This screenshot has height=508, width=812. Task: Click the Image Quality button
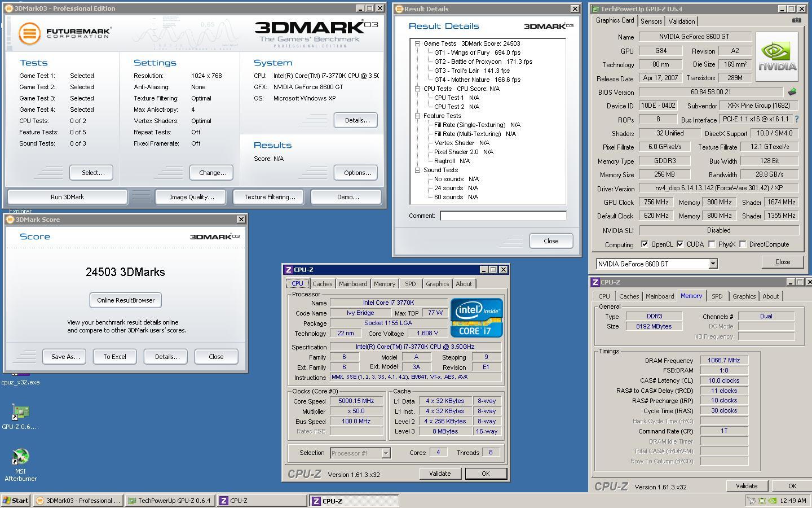click(x=192, y=197)
